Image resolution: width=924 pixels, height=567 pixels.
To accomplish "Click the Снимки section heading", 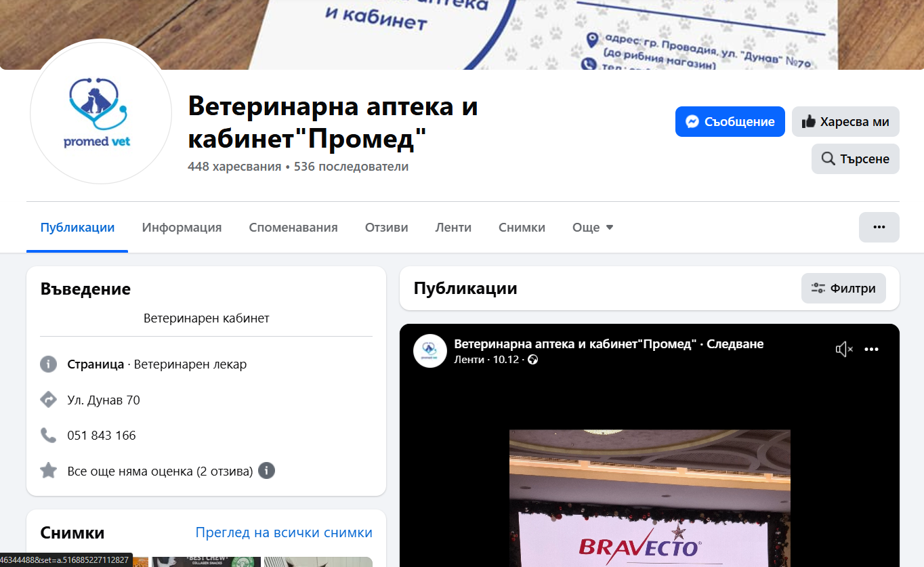I will 72,533.
